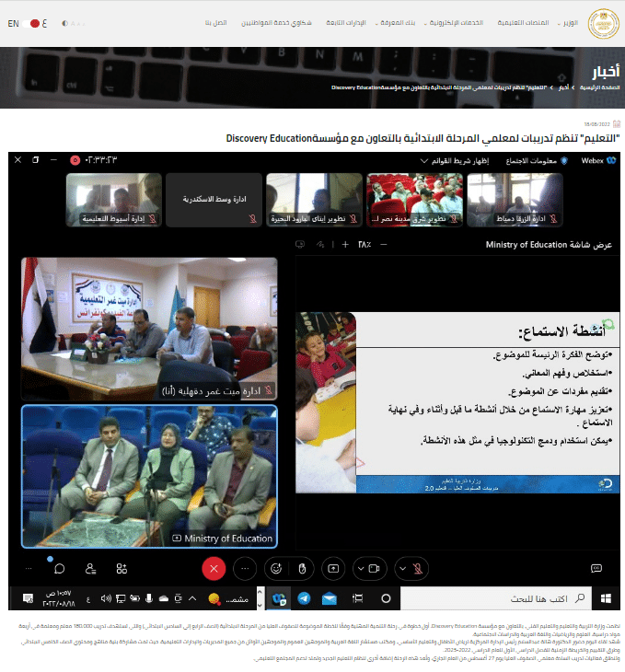Go to أخبار breadcrumb link

563,87
